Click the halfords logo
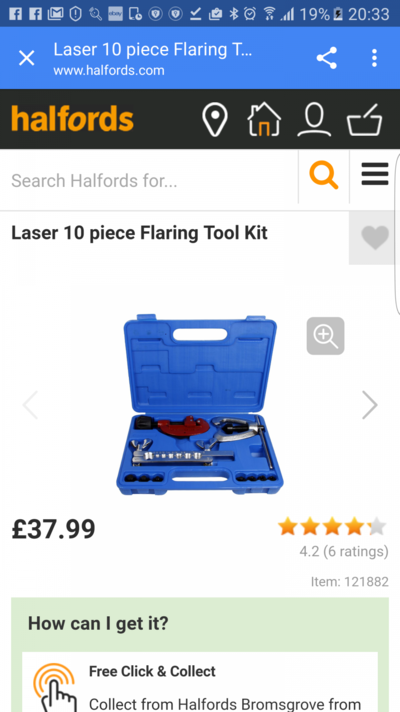This screenshot has width=400, height=712. pyautogui.click(x=73, y=119)
